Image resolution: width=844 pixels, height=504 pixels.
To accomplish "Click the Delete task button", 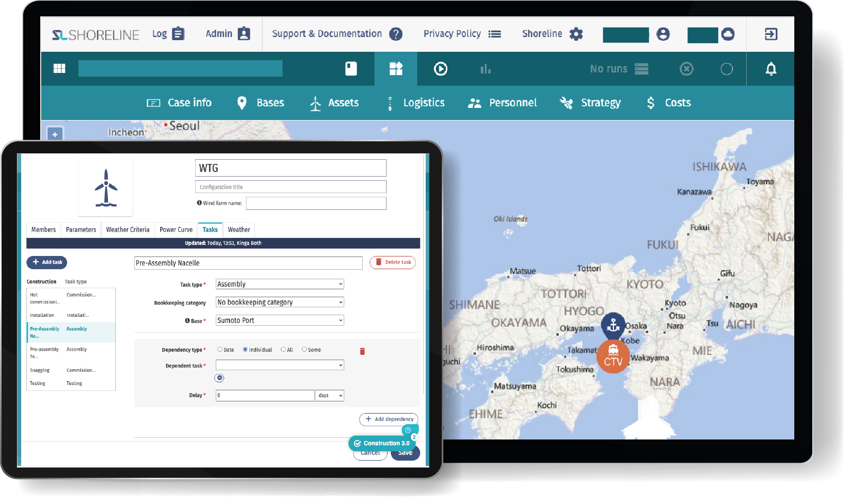I will tap(392, 262).
